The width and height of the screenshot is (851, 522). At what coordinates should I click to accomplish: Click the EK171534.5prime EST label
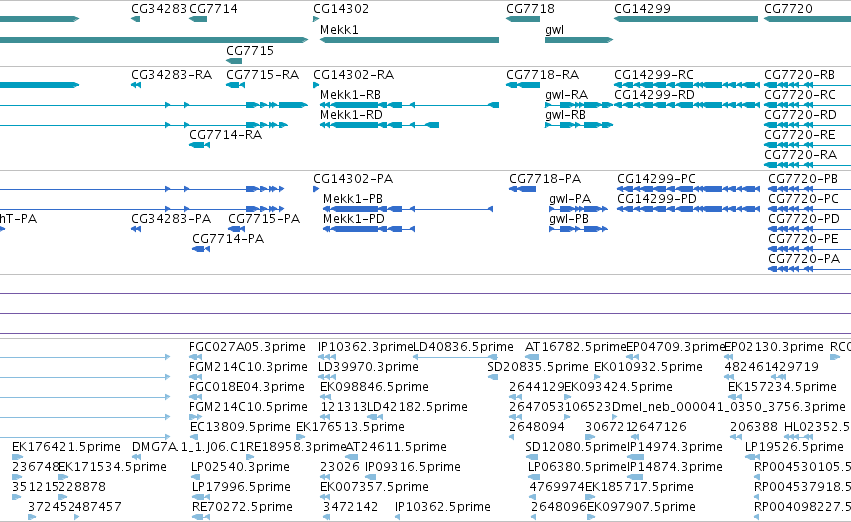(x=112, y=467)
